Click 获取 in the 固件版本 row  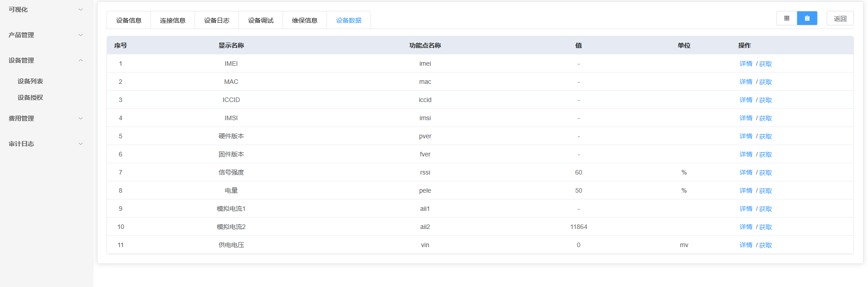click(x=766, y=155)
